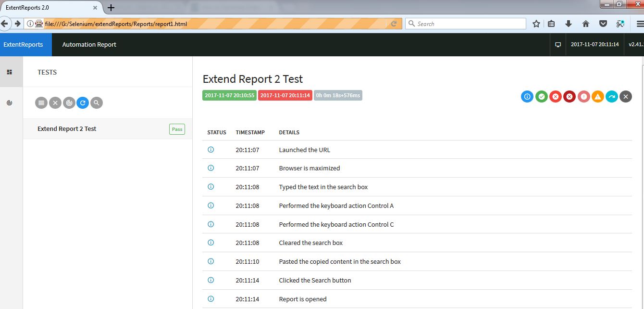Select the ExtentReports navbar item
Image resolution: width=644 pixels, height=309 pixels.
point(24,44)
